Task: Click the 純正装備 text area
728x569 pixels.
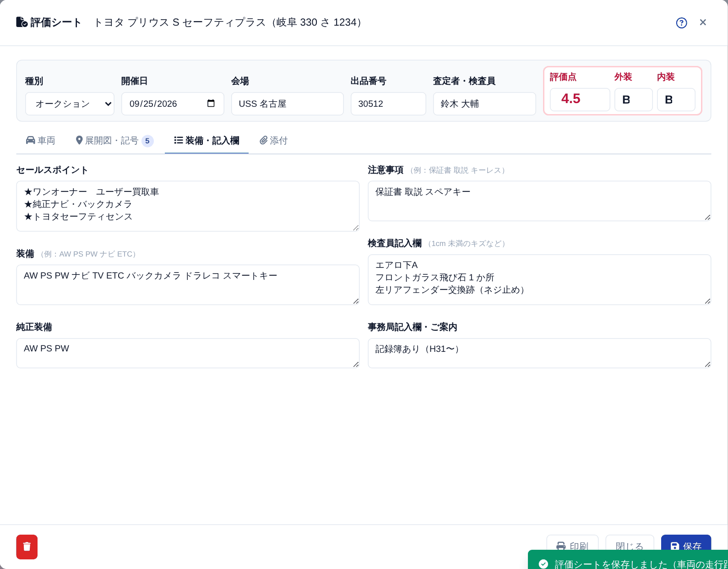Action: tap(188, 353)
